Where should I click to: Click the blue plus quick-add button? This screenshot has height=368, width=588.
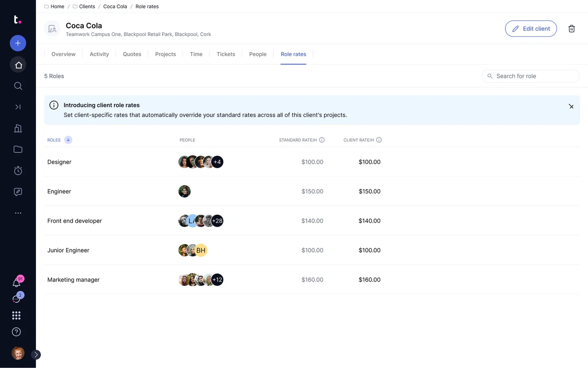coord(18,43)
